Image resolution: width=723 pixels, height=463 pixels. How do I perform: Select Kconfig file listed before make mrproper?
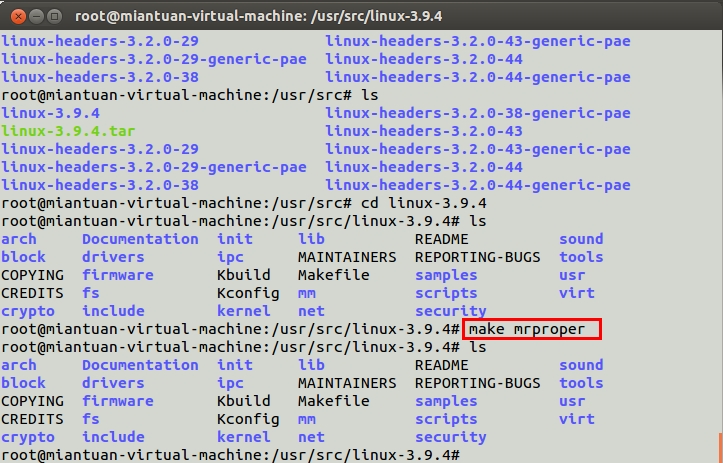(x=248, y=293)
